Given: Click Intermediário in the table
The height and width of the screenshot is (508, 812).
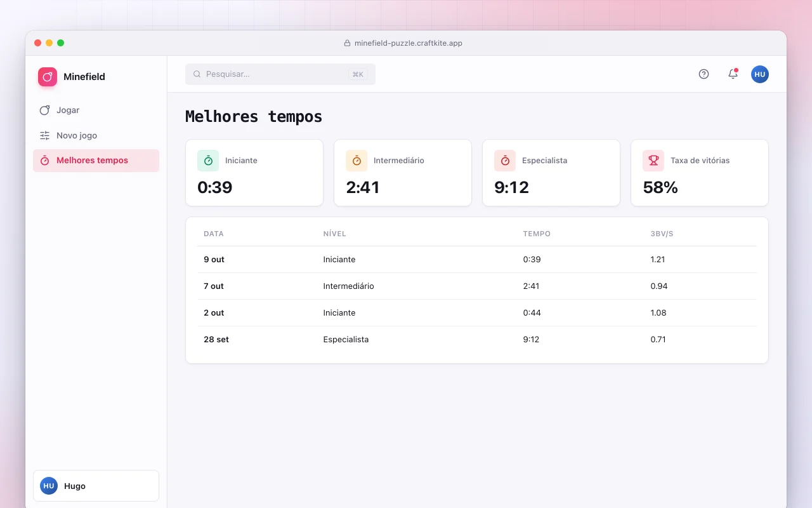Looking at the screenshot, I should tap(348, 286).
